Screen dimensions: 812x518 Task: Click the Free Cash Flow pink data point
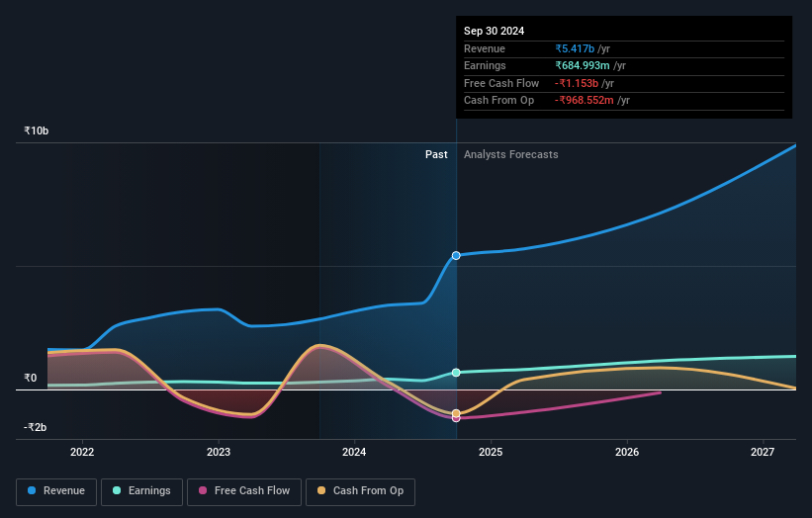click(x=456, y=418)
